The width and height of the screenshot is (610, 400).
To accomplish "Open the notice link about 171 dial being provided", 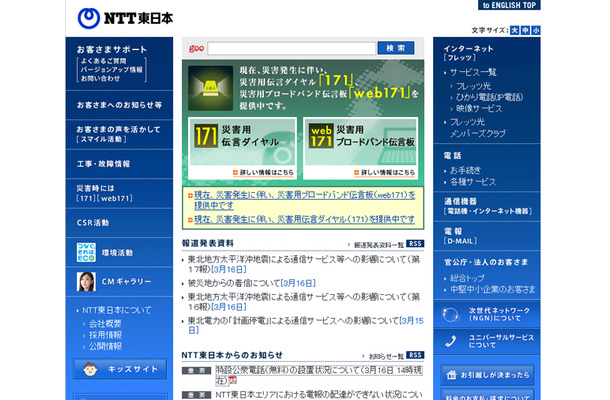I will [x=304, y=219].
